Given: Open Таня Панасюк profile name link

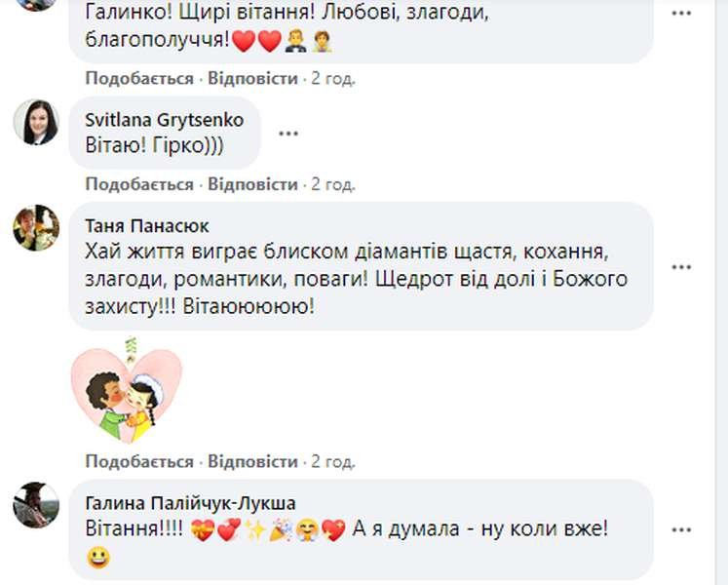Looking at the screenshot, I should pyautogui.click(x=147, y=226).
